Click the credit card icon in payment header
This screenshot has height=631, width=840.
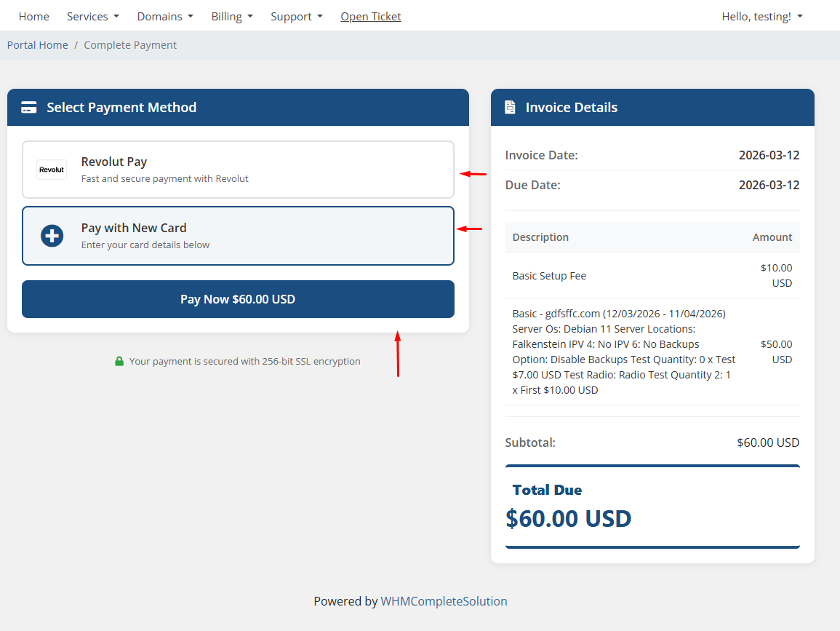(29, 108)
